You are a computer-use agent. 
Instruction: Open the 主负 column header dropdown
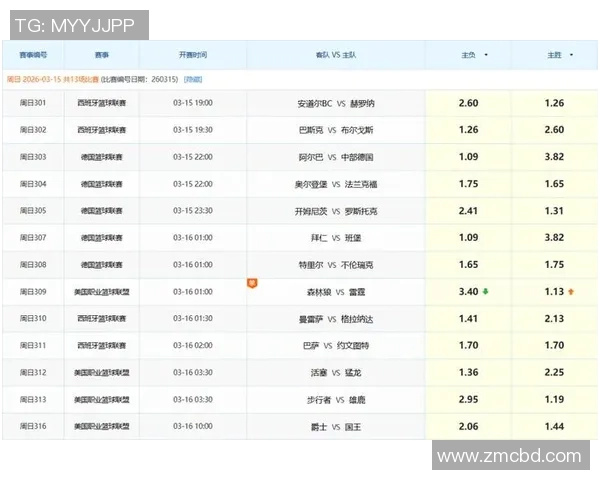486,55
